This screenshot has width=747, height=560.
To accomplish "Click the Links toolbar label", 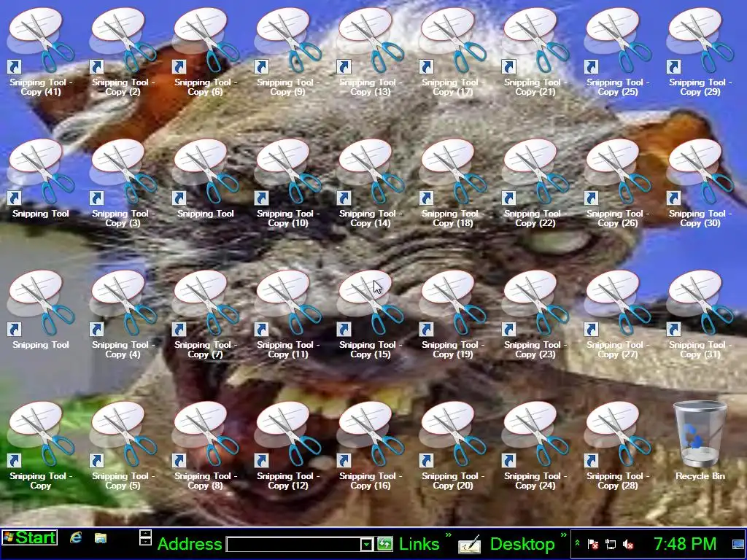I will 419,544.
